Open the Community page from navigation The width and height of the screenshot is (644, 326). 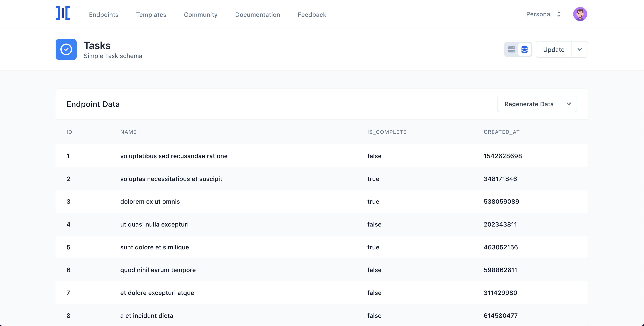(x=201, y=14)
